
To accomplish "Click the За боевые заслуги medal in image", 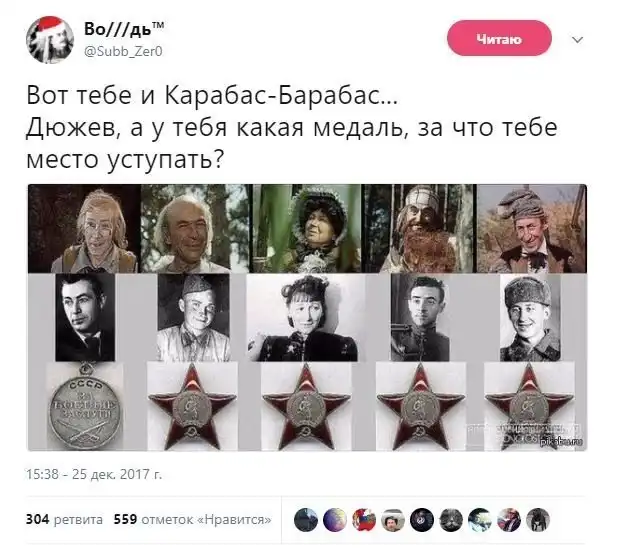I will click(x=85, y=407).
